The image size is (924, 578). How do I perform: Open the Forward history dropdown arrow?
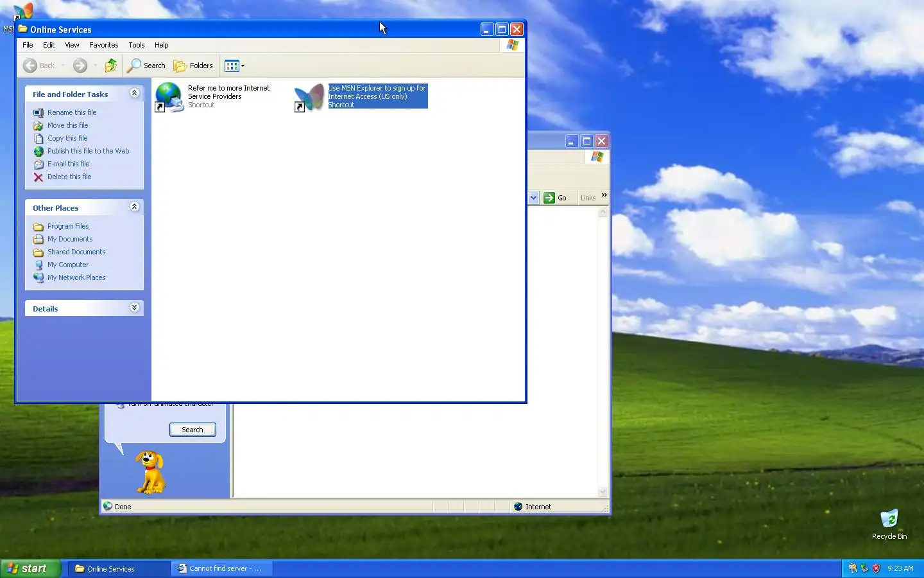95,66
